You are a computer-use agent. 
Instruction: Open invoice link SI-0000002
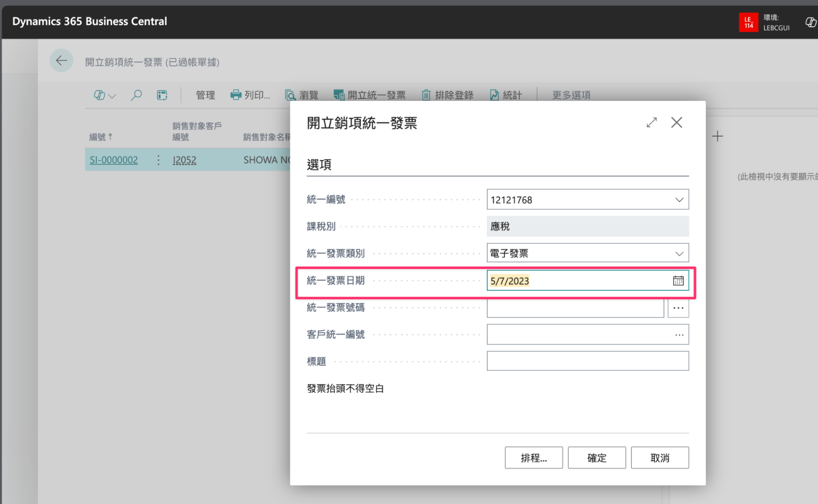click(x=114, y=160)
